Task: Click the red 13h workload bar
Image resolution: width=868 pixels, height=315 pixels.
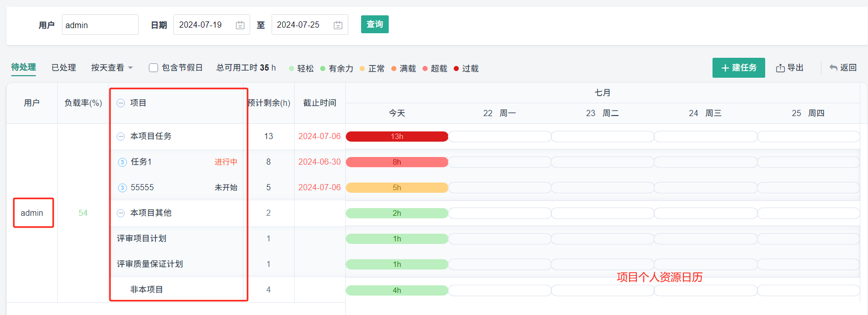Action: (397, 137)
